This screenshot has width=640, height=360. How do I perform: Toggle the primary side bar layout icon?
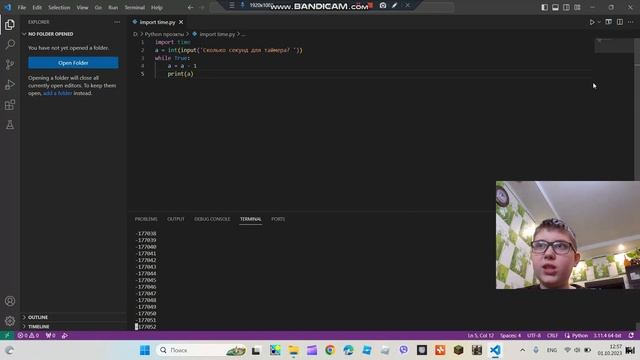[x=544, y=7]
